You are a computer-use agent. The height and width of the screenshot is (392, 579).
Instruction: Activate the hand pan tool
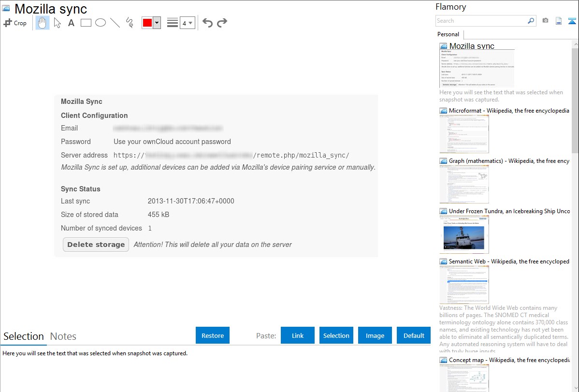(43, 23)
